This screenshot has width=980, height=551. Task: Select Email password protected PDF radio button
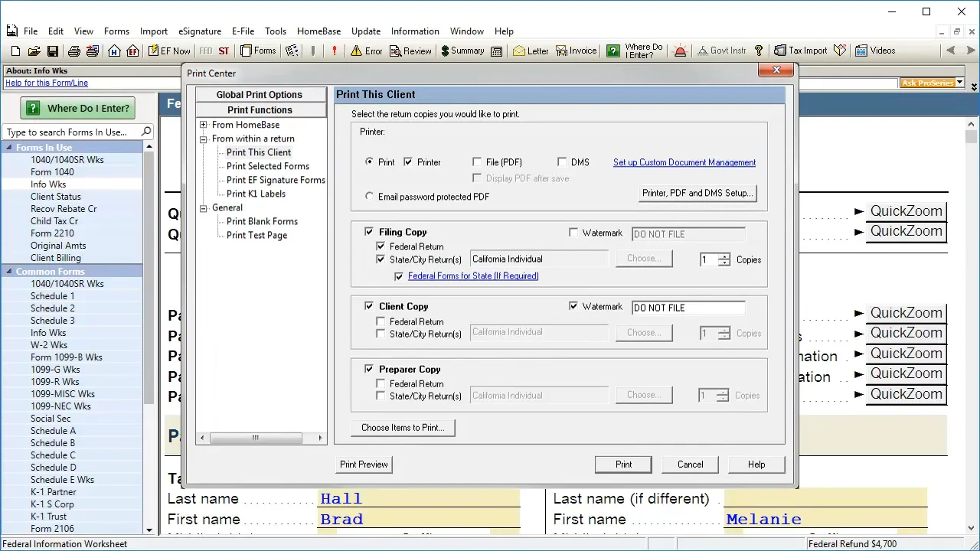370,197
